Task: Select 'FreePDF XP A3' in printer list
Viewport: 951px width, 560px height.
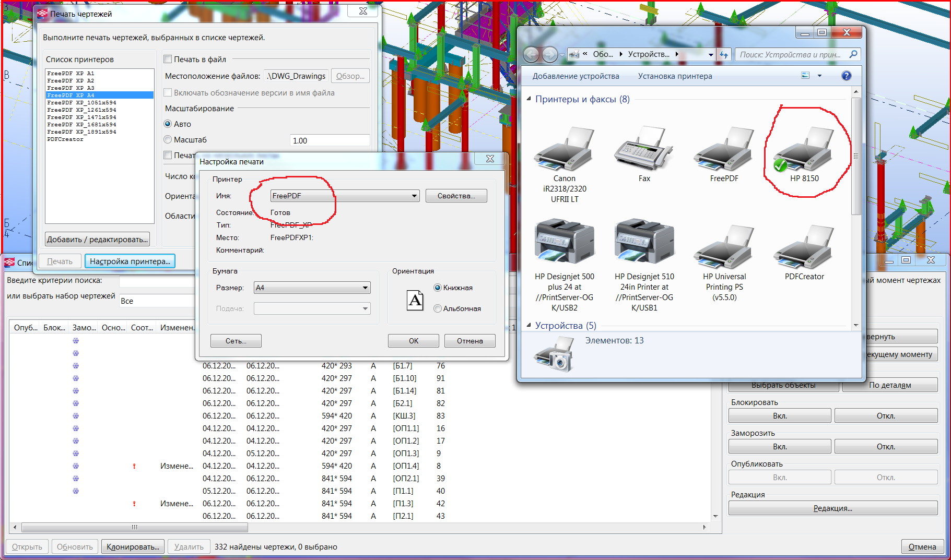Action: tap(71, 88)
